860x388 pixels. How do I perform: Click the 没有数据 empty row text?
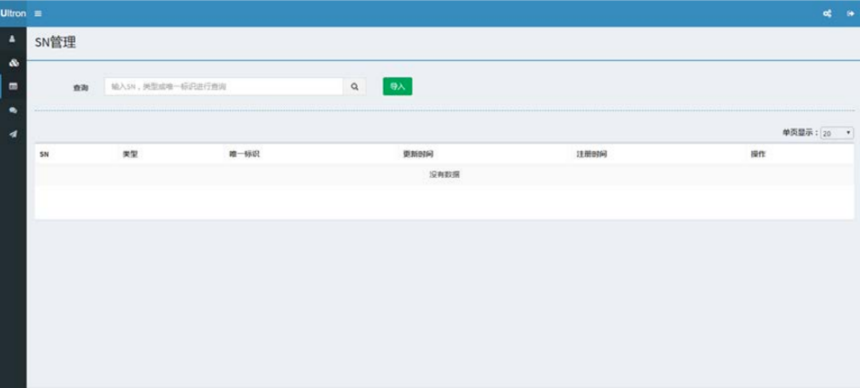tap(444, 175)
